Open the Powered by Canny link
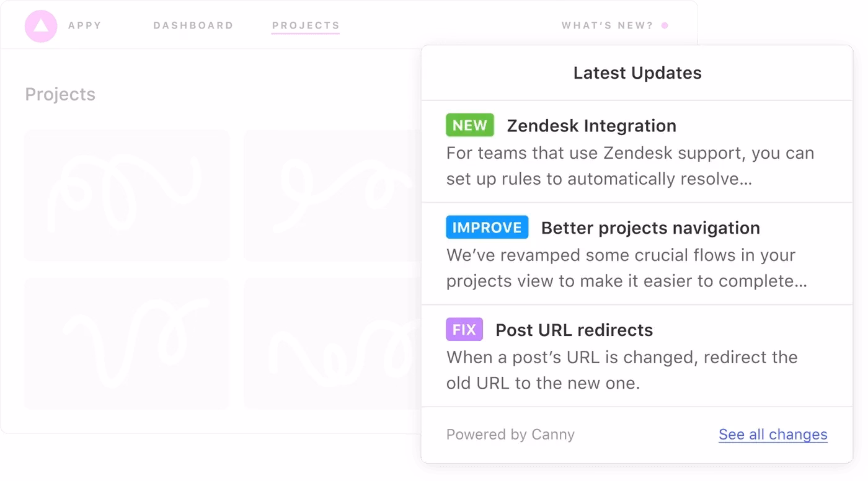This screenshot has width=868, height=481. (510, 435)
